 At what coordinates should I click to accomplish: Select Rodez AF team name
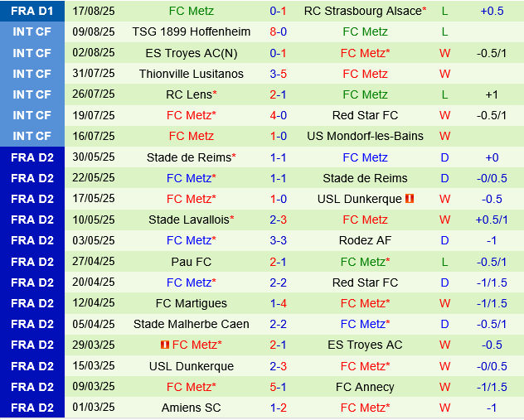click(365, 240)
